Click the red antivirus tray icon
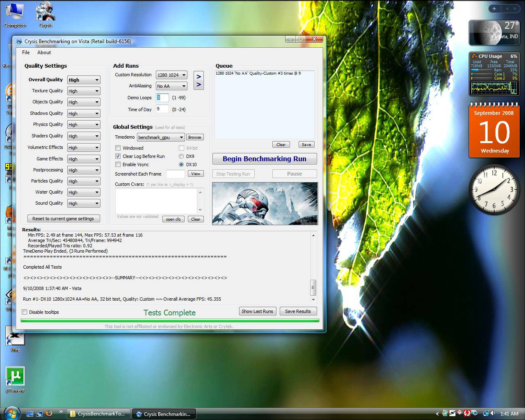 click(467, 413)
